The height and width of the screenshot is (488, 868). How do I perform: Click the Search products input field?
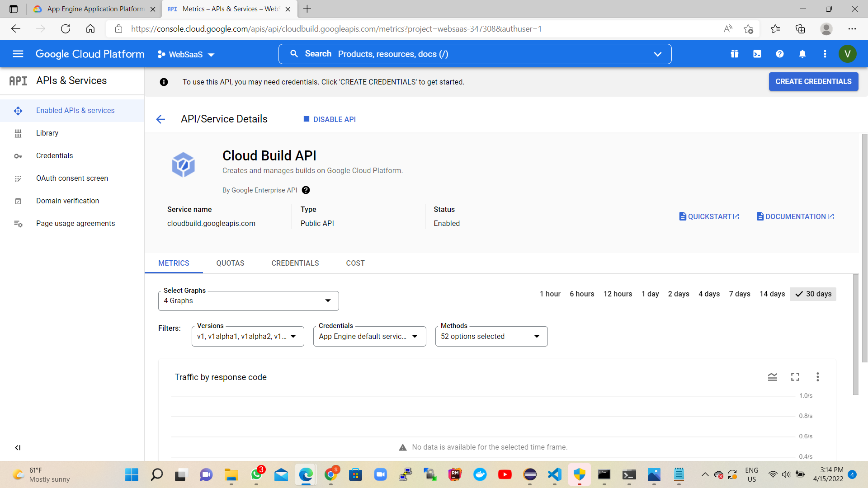[x=475, y=54]
